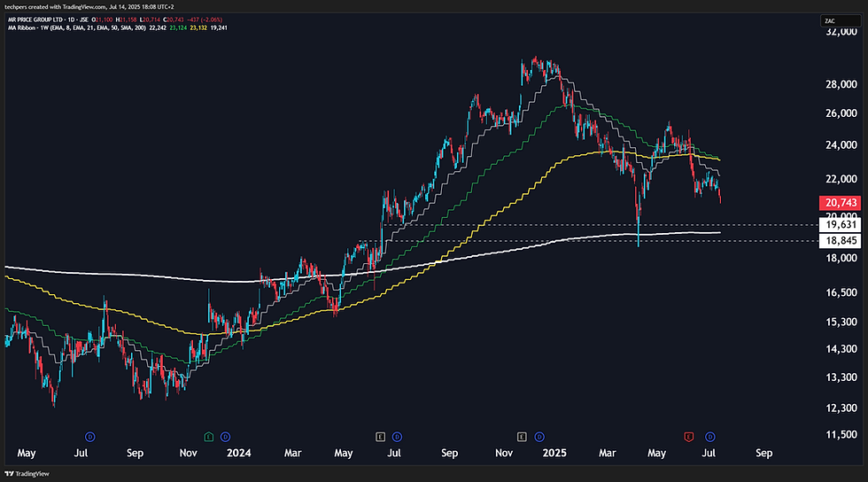This screenshot has height=482, width=868.
Task: Open the dividend marker just before 2024
Action: [x=225, y=437]
